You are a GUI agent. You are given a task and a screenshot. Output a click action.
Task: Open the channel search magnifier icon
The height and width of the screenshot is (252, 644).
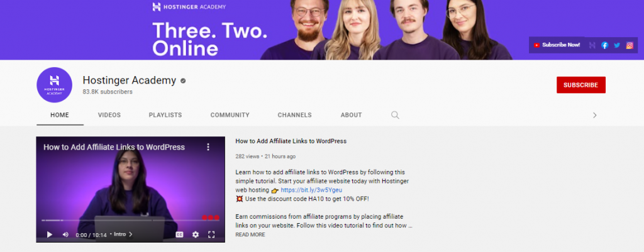(395, 115)
